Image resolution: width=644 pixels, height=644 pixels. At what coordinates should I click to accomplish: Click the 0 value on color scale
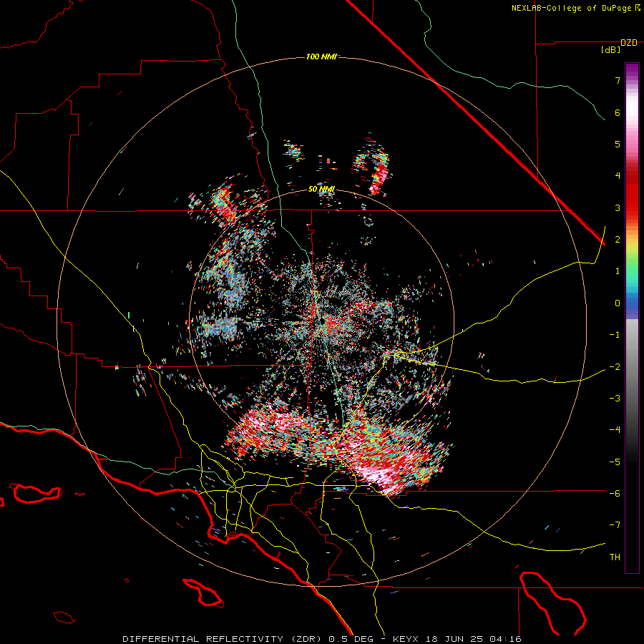[x=618, y=303]
